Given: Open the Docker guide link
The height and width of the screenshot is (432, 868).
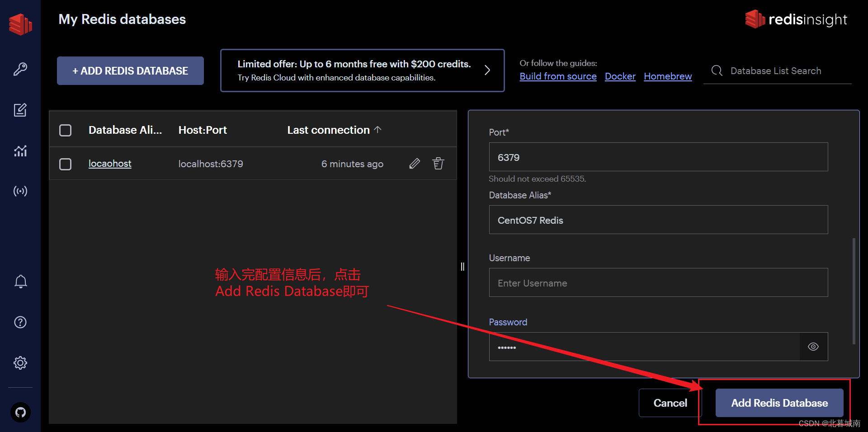Looking at the screenshot, I should (620, 76).
